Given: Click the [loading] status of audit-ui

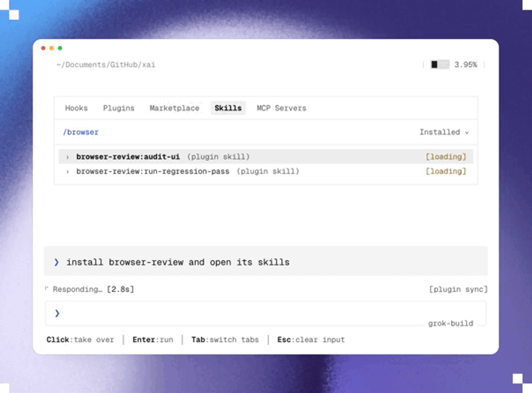Looking at the screenshot, I should click(x=446, y=157).
